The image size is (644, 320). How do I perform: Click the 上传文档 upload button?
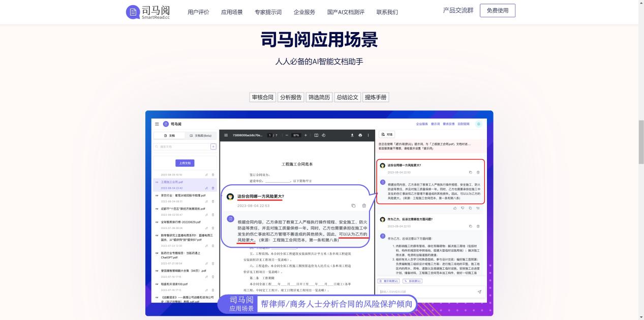(x=185, y=163)
